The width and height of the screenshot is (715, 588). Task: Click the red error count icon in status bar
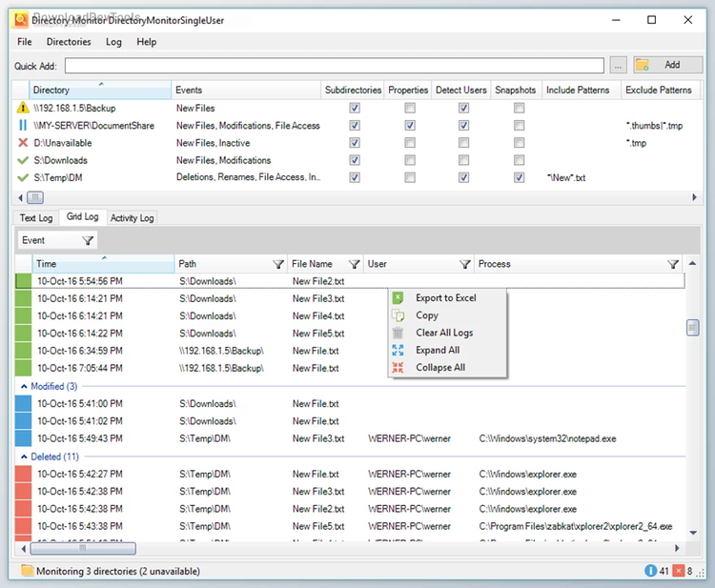pos(679,571)
